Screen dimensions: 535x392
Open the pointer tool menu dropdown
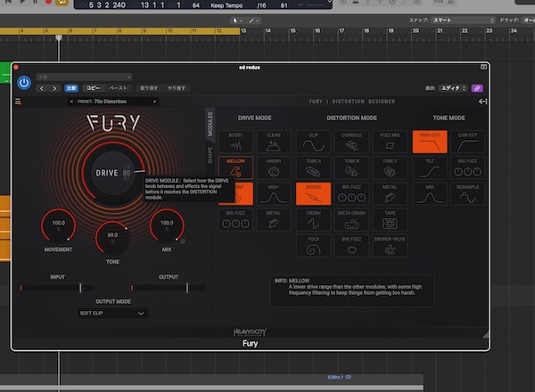237,20
